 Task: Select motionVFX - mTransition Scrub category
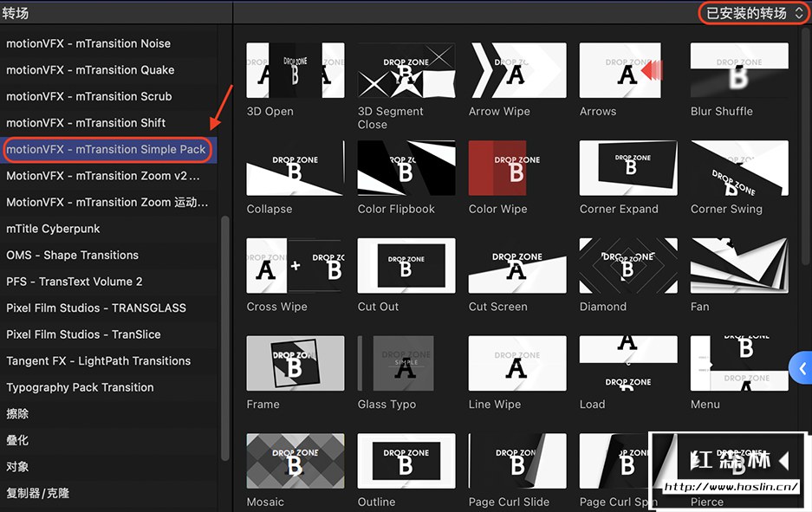click(x=108, y=96)
